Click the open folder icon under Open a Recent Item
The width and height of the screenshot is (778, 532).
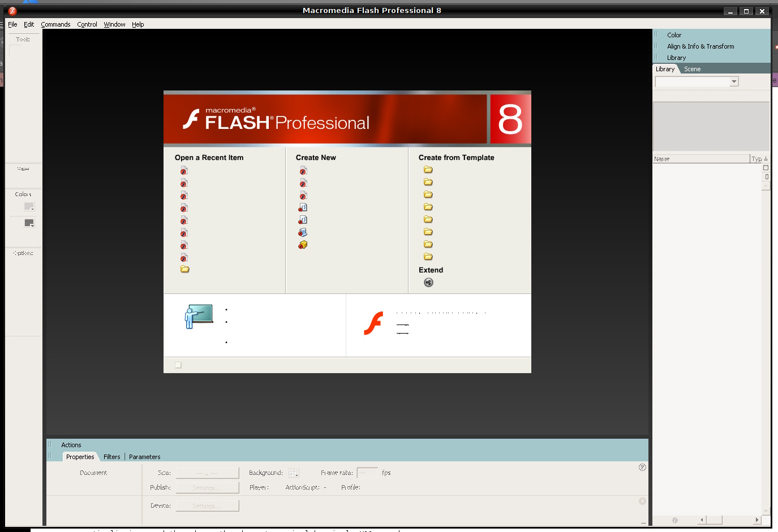pyautogui.click(x=185, y=269)
